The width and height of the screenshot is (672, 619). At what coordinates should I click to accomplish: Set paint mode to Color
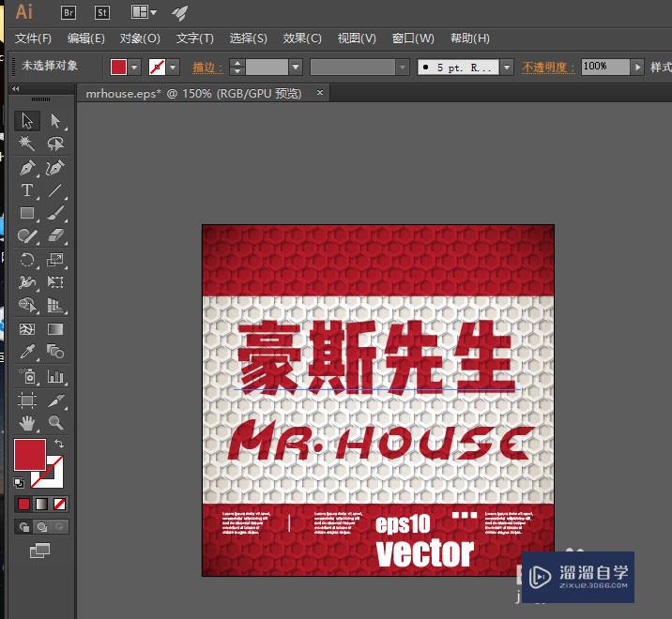pyautogui.click(x=23, y=505)
